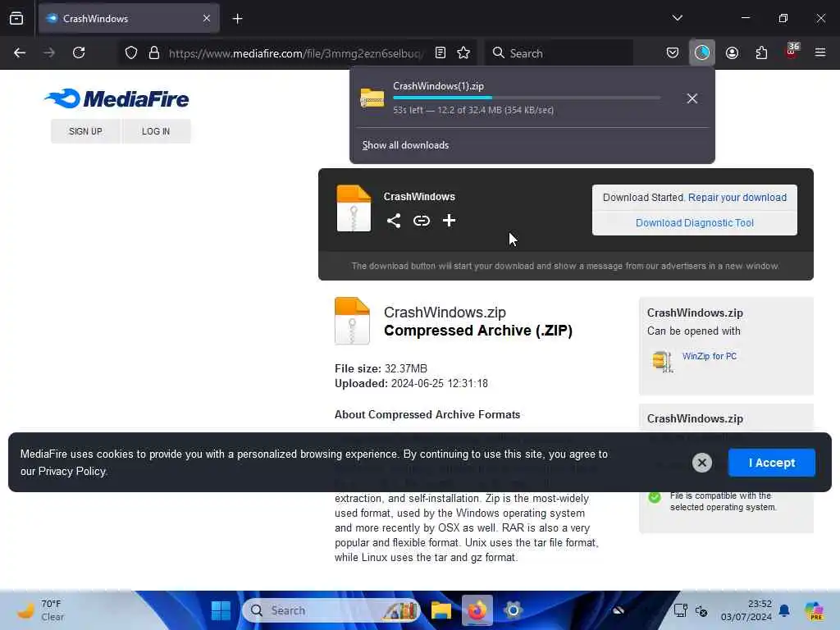Click Show all downloads
The image size is (840, 630).
point(405,145)
